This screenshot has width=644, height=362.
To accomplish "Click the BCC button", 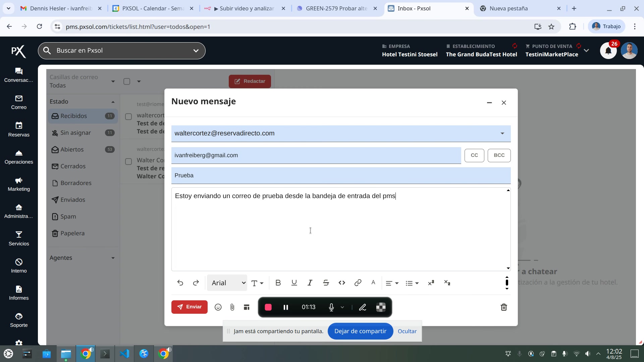I will 499,156.
